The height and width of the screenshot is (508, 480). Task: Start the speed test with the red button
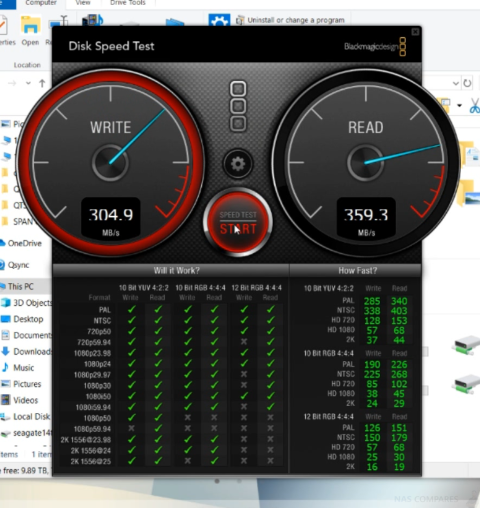point(238,222)
